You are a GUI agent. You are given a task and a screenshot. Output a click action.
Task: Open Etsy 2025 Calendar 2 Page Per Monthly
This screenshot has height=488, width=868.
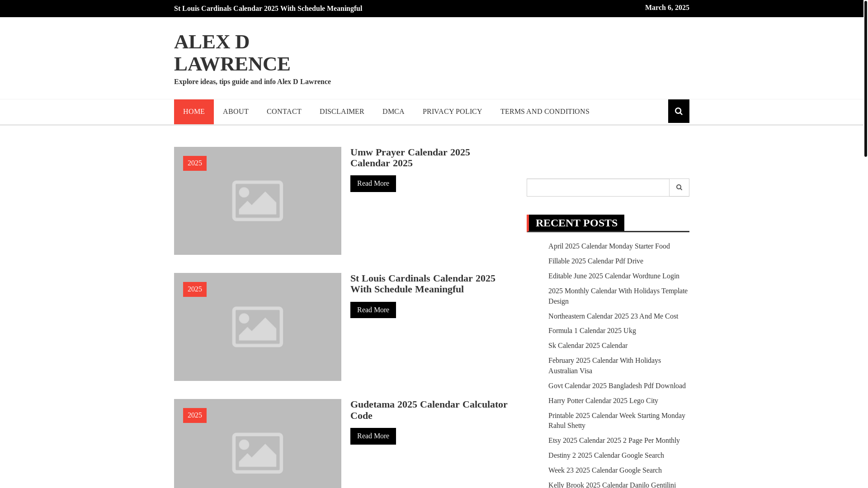(614, 441)
